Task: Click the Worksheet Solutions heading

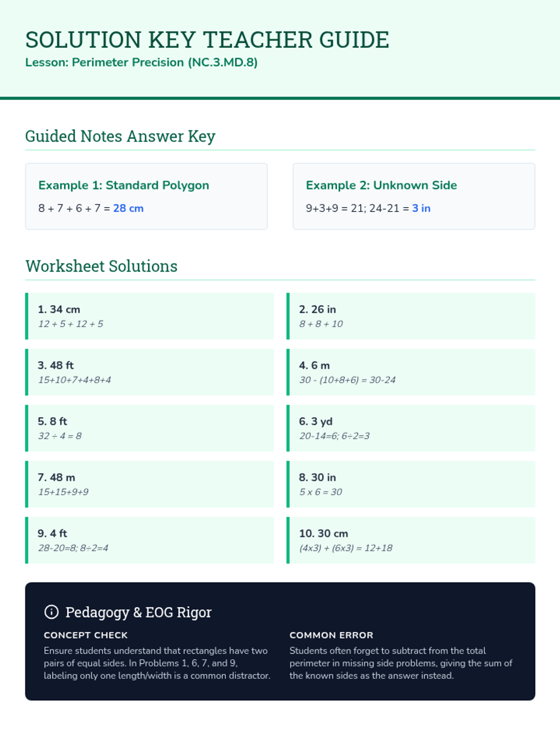Action: (101, 266)
